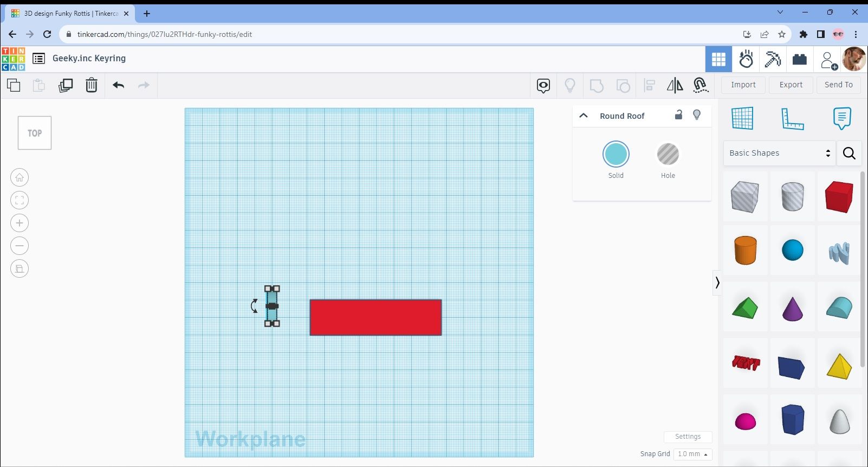868x467 pixels.
Task: Pick the gray Paraboloid shape
Action: tap(839, 421)
